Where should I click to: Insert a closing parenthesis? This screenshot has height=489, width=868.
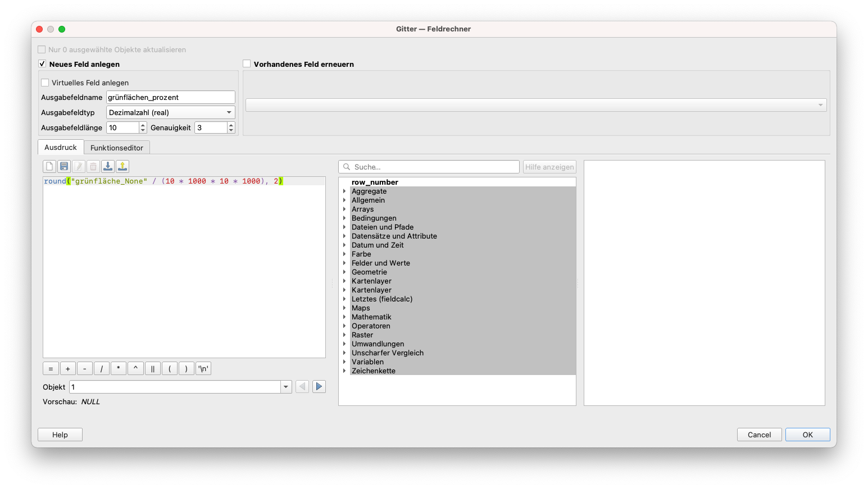coord(187,369)
